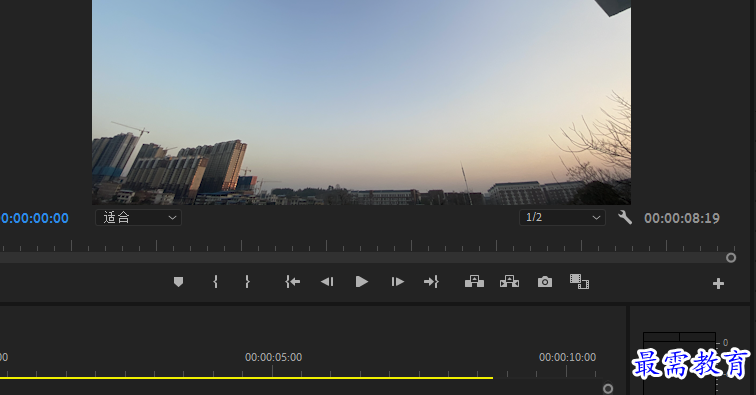
Task: Open the zoom level dropdown 适合
Action: (138, 218)
